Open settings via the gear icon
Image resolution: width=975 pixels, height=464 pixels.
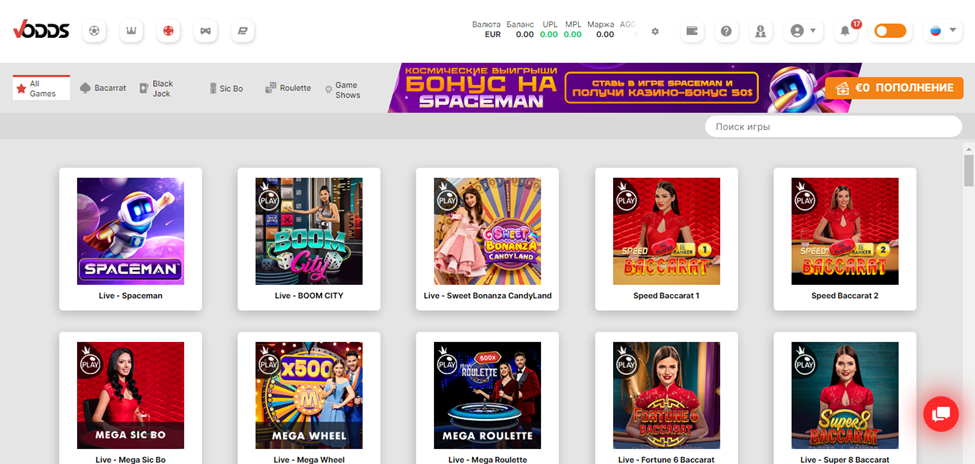[655, 31]
